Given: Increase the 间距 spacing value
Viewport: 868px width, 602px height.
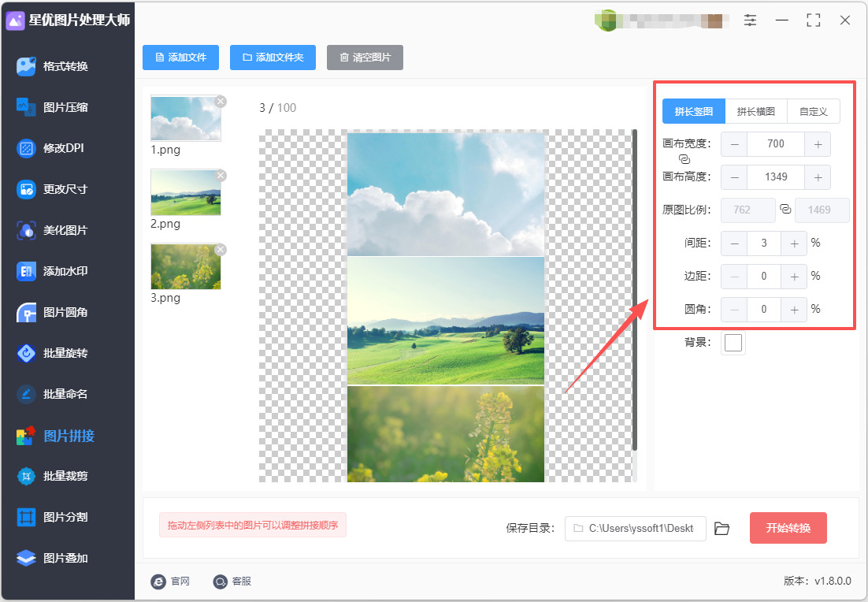Looking at the screenshot, I should click(794, 243).
